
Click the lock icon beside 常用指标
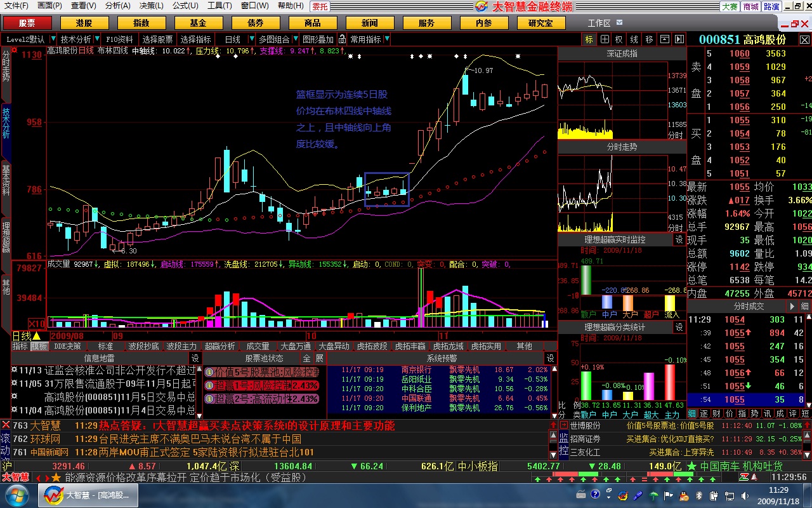(x=343, y=40)
